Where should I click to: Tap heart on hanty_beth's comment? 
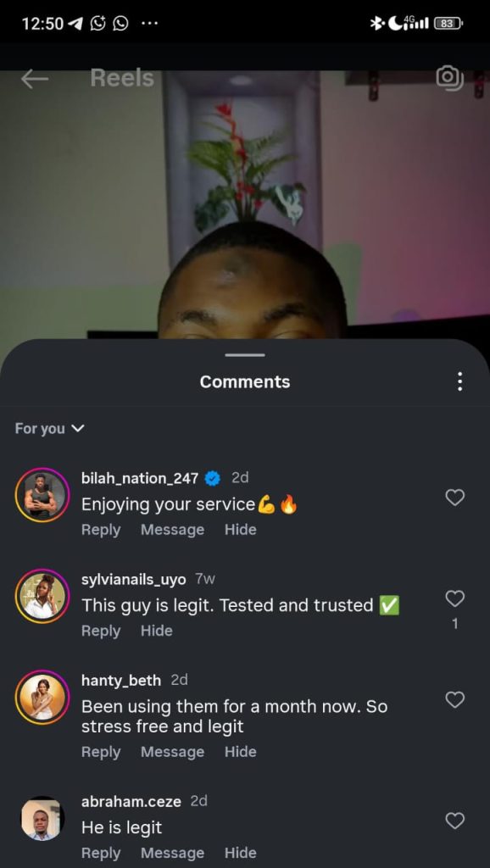[x=454, y=699]
